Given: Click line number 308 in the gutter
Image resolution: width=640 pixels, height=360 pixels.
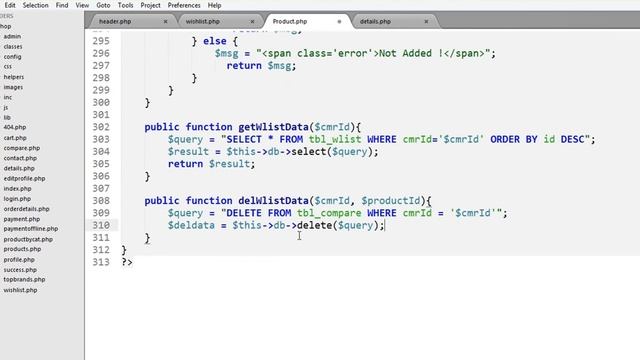Looking at the screenshot, I should click(101, 201).
